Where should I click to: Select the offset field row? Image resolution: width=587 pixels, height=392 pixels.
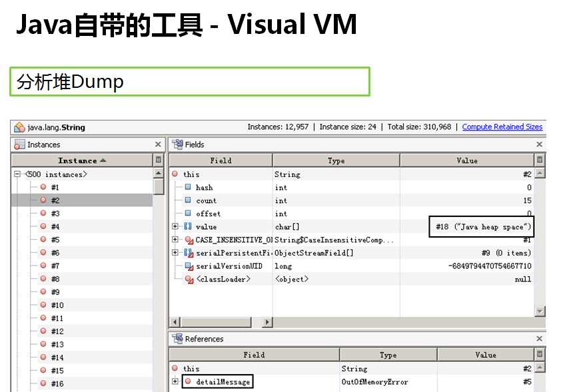(352, 213)
